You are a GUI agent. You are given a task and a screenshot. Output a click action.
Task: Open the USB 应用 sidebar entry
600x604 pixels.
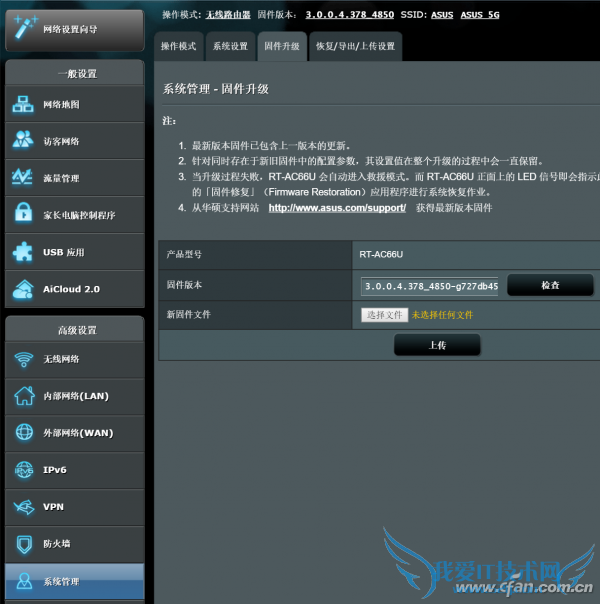point(75,252)
